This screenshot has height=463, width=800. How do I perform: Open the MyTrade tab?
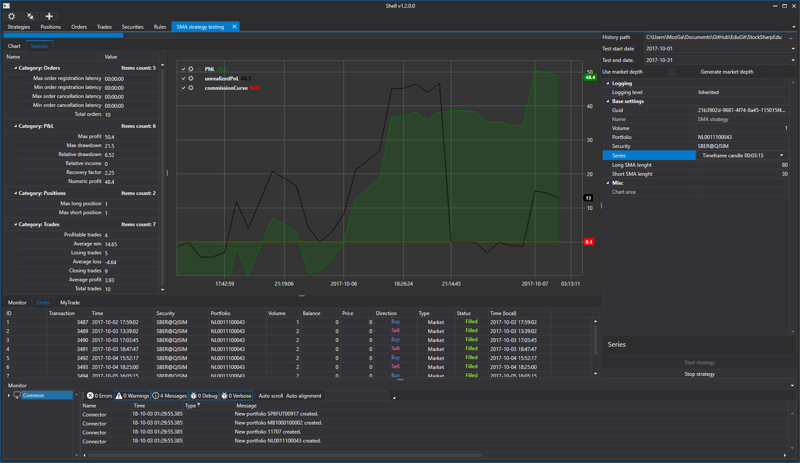(x=70, y=302)
